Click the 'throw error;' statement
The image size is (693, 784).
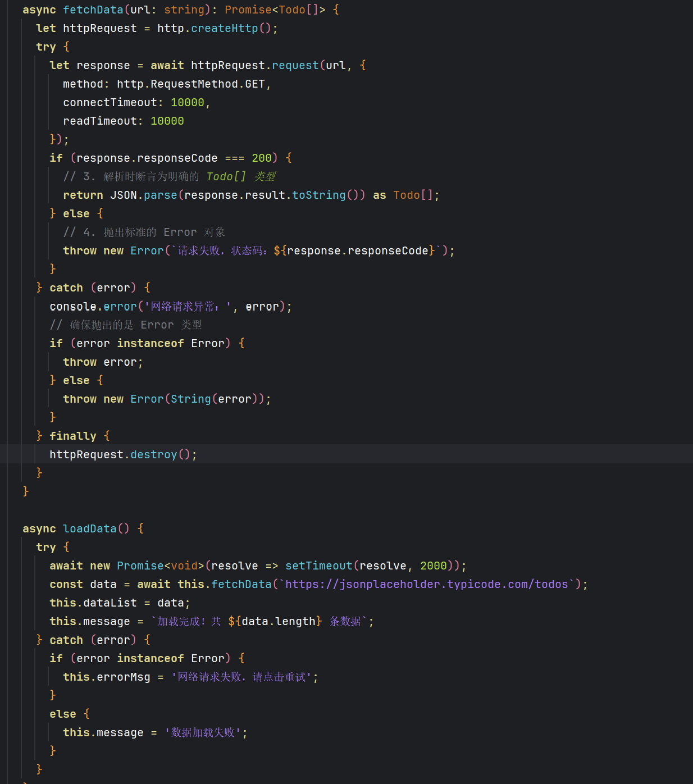(103, 362)
